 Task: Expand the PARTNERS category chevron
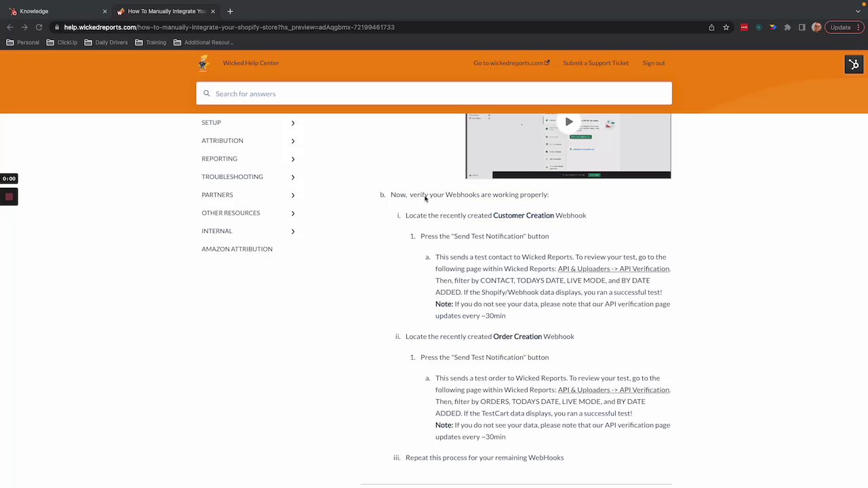(x=293, y=195)
